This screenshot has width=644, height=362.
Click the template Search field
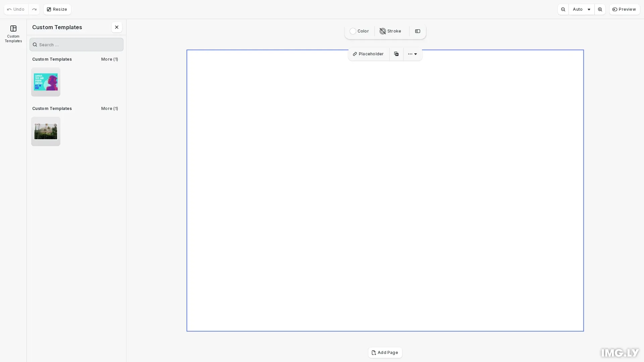pos(76,45)
